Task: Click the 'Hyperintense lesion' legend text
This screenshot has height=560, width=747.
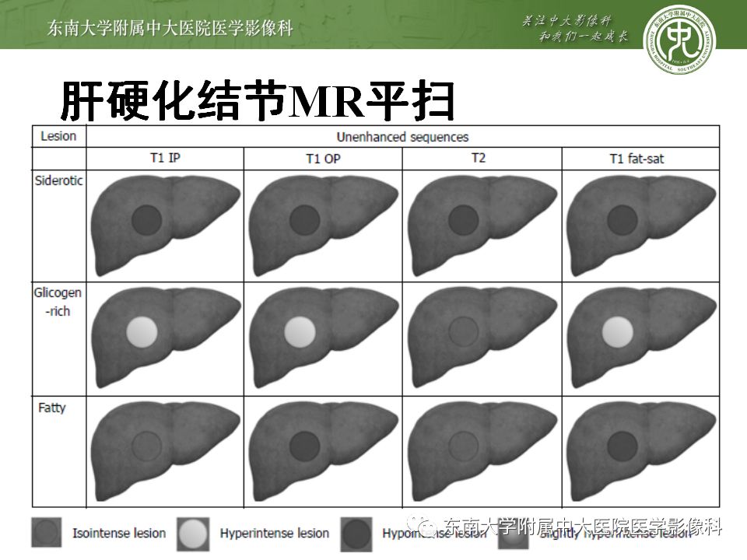Action: coord(275,533)
